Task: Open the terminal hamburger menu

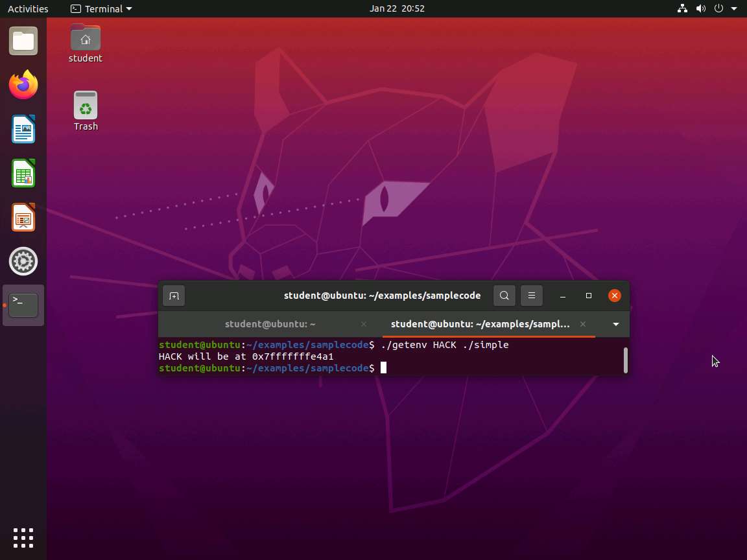Action: coord(531,296)
